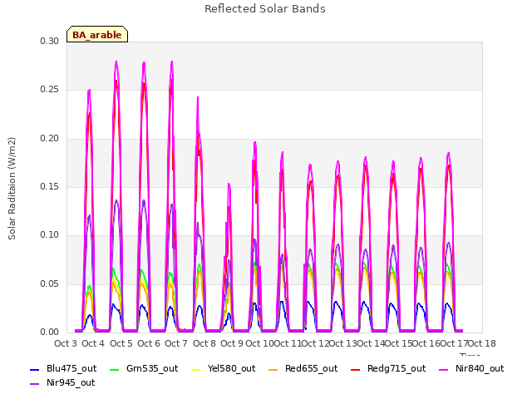The width and height of the screenshot is (532, 399).
Task: Click the magenta Nir840_out legend swatch
Action: click(x=444, y=369)
